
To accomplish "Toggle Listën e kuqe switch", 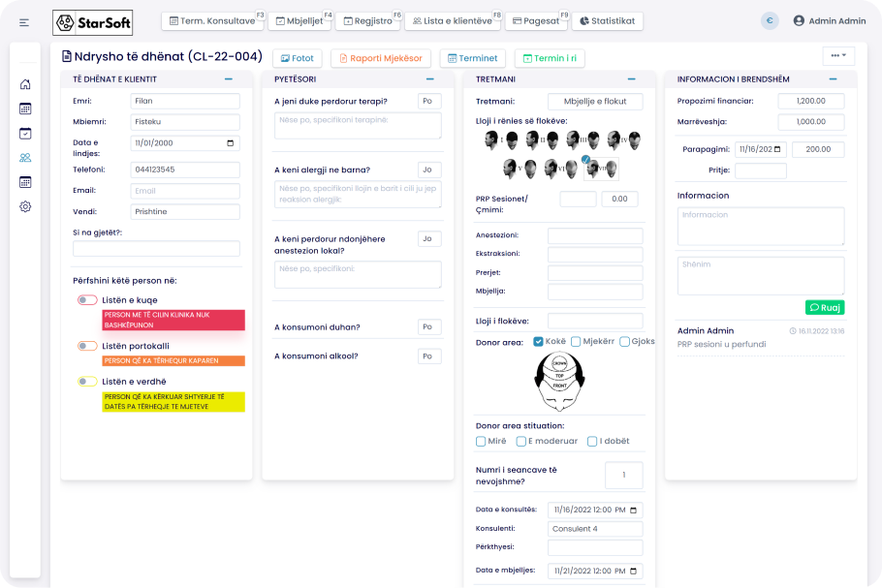I will [87, 300].
